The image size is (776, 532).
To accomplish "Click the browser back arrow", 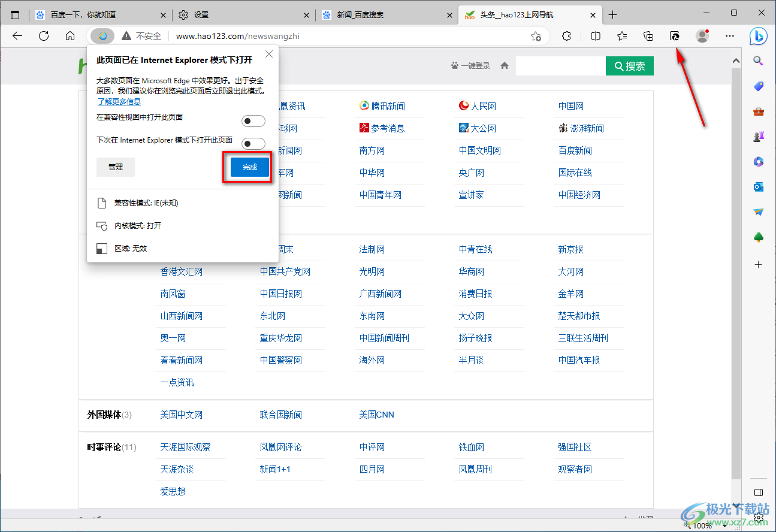I will tap(17, 36).
